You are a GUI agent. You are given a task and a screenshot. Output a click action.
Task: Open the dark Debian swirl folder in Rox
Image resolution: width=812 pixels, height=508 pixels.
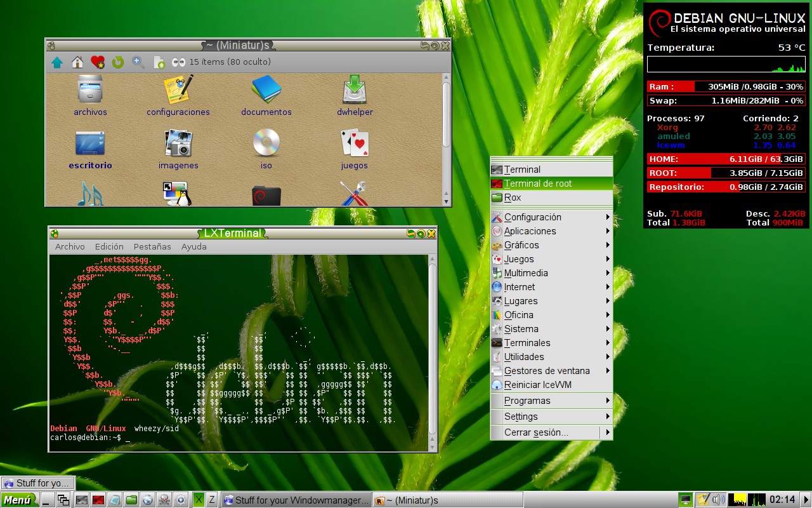266,195
